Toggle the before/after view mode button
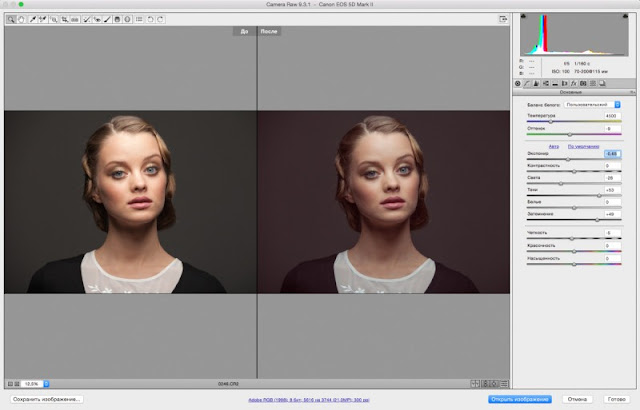640x410 pixels. 476,383
